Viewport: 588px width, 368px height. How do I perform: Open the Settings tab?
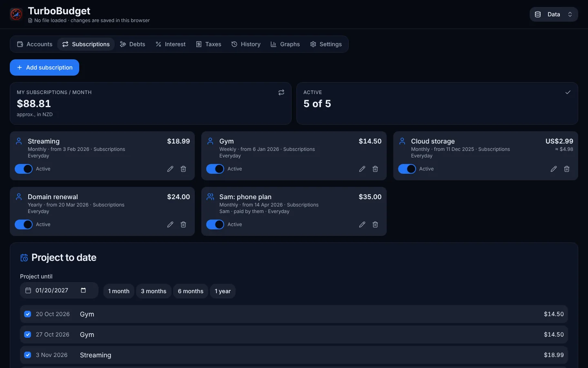(x=326, y=44)
